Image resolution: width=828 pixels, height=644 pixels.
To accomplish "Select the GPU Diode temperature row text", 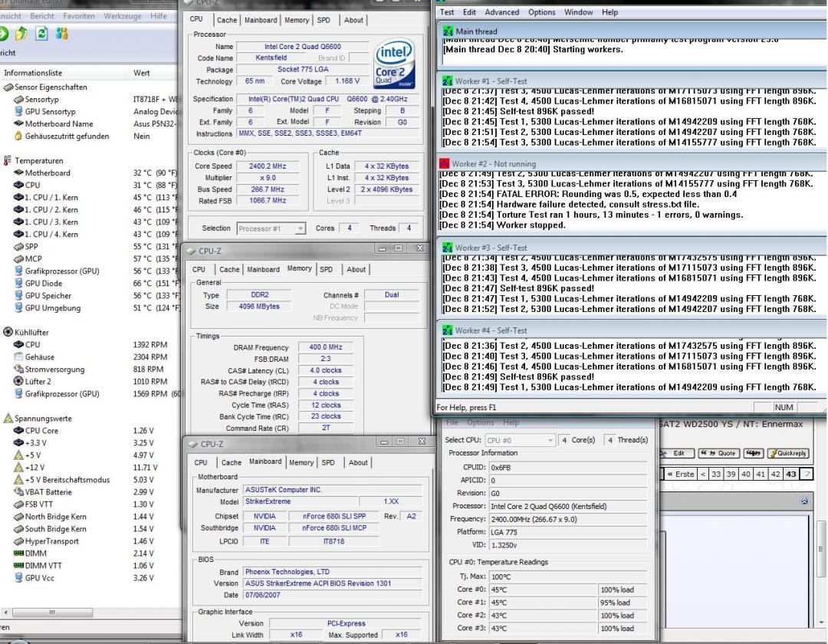I will pos(43,283).
